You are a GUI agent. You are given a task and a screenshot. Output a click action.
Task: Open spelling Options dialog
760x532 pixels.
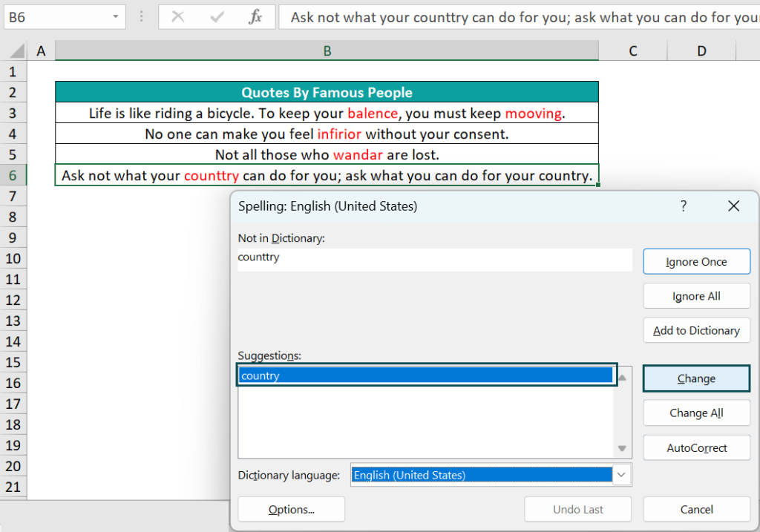pyautogui.click(x=291, y=510)
